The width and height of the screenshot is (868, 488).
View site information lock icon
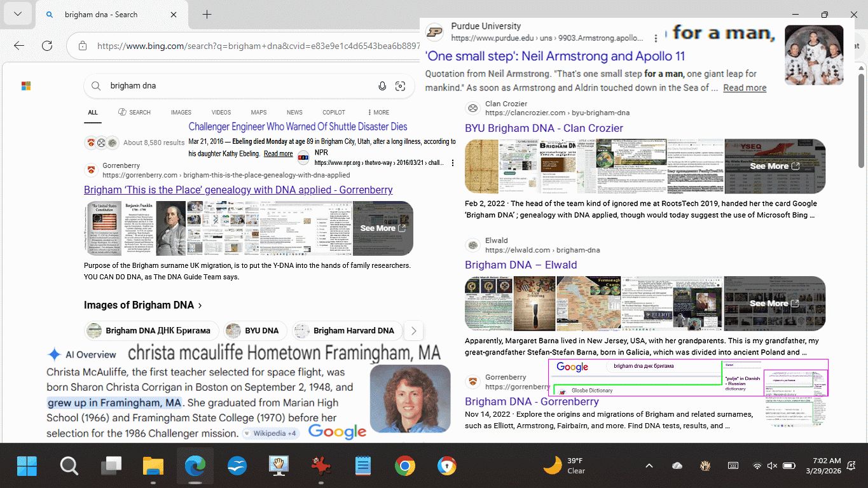coord(82,46)
